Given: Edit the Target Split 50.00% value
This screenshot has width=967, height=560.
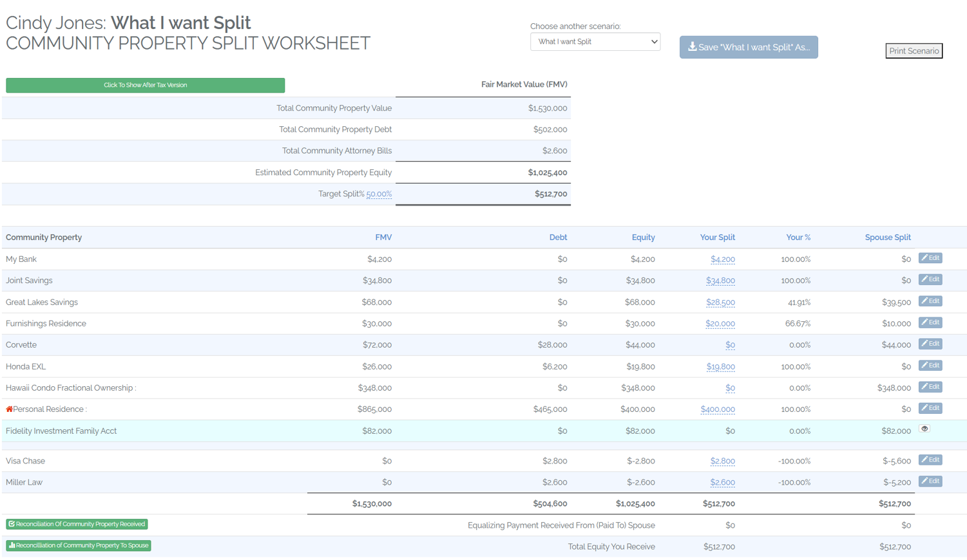Looking at the screenshot, I should (x=379, y=194).
